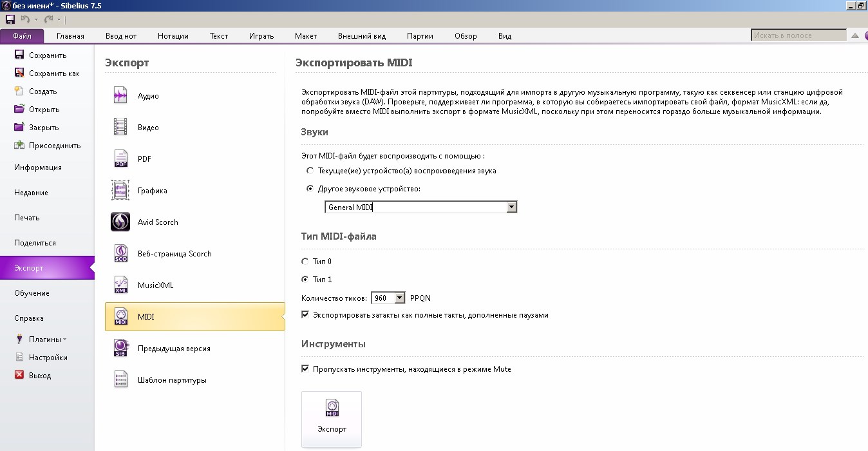Open quick access undo history arrow
Screen dimensions: 868x451
[x=37, y=19]
